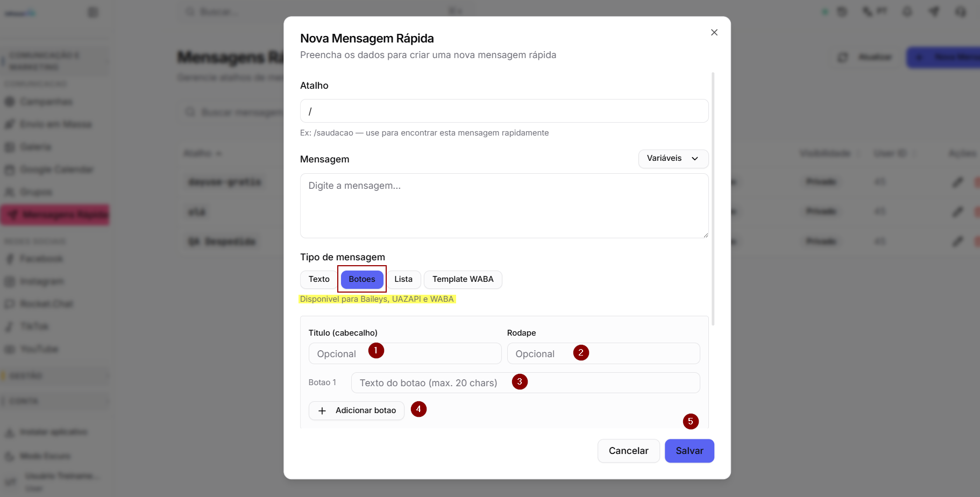
Task: Open TikTok in the sidebar
Action: tap(34, 326)
